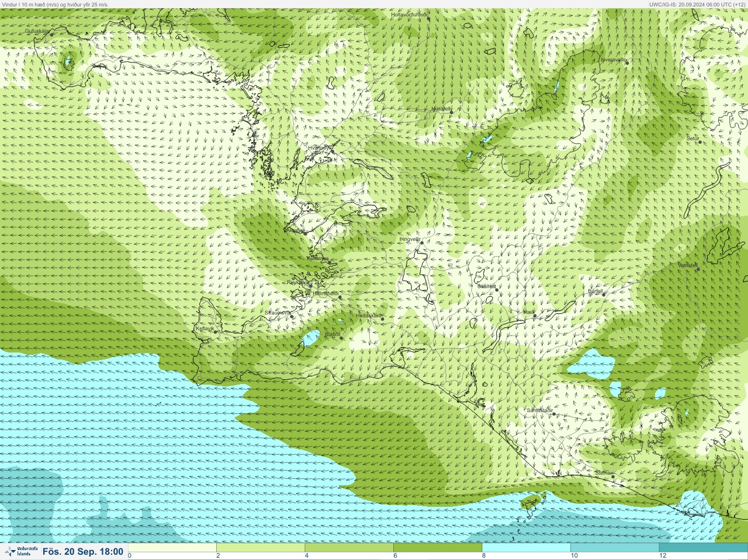Click the Bláfjöll station label
Viewport: 748px width, 560px height.
333,334
